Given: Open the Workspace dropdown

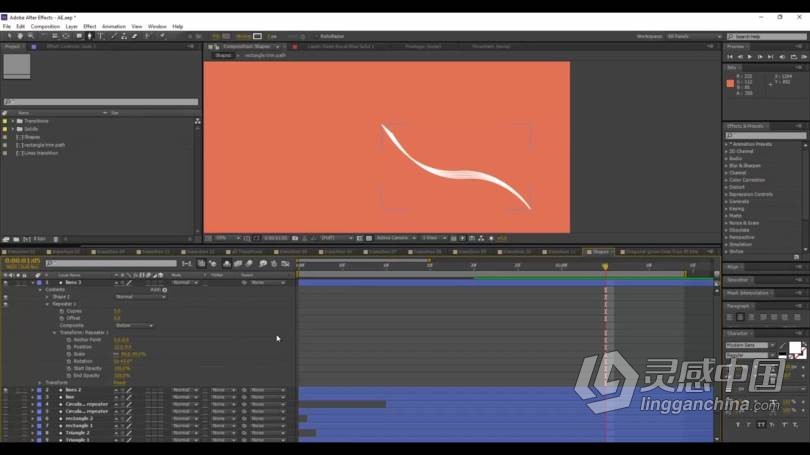Looking at the screenshot, I should pos(691,36).
